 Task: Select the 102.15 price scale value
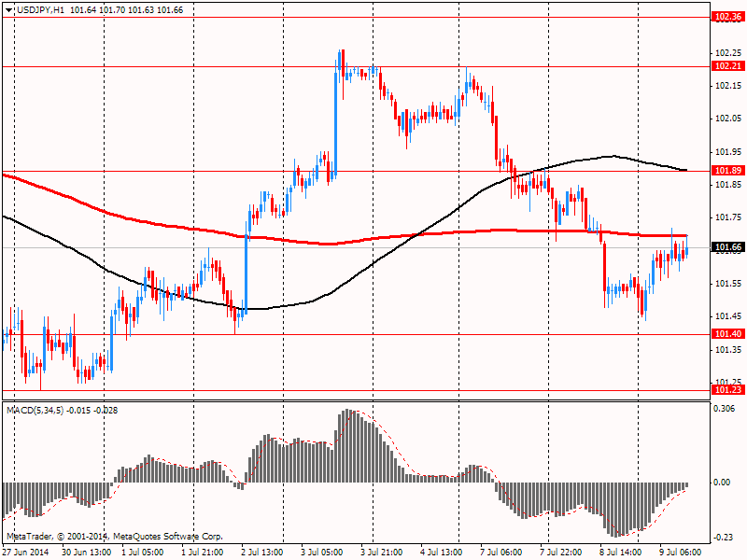coord(728,86)
